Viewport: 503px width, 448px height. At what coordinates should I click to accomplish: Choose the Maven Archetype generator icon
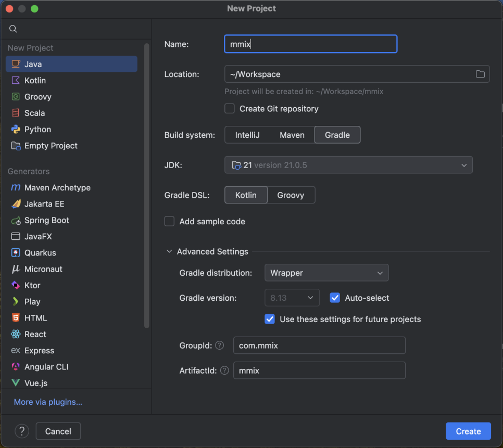point(16,187)
